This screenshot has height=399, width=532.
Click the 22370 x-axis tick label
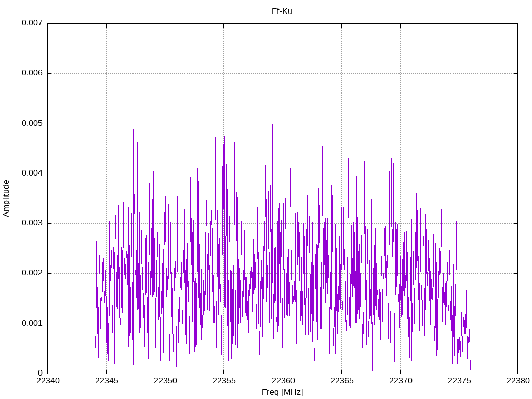click(401, 381)
